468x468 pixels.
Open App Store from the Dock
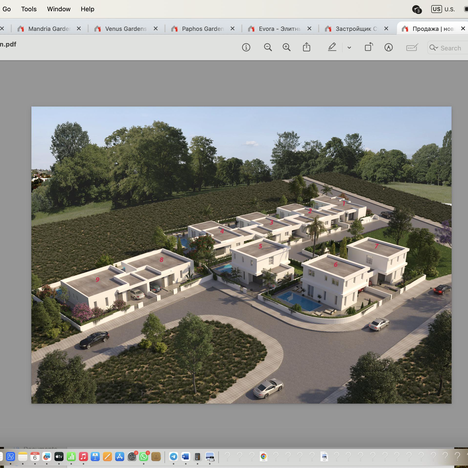click(x=119, y=457)
